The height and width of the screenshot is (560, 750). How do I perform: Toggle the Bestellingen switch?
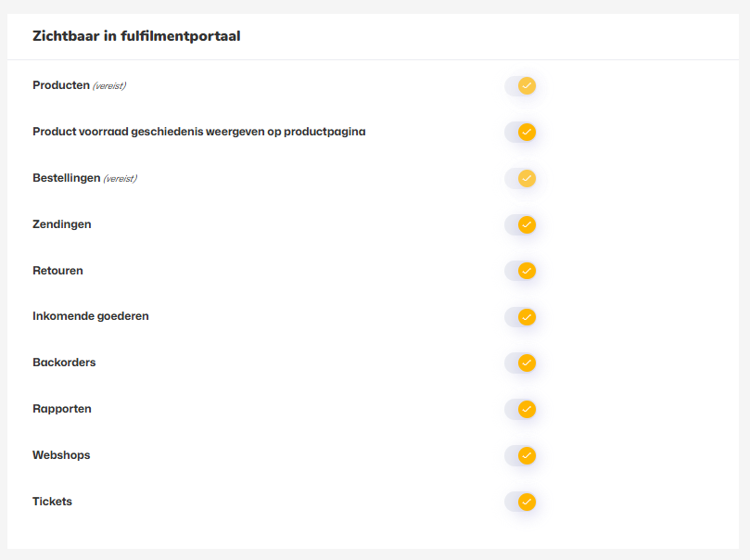[520, 178]
